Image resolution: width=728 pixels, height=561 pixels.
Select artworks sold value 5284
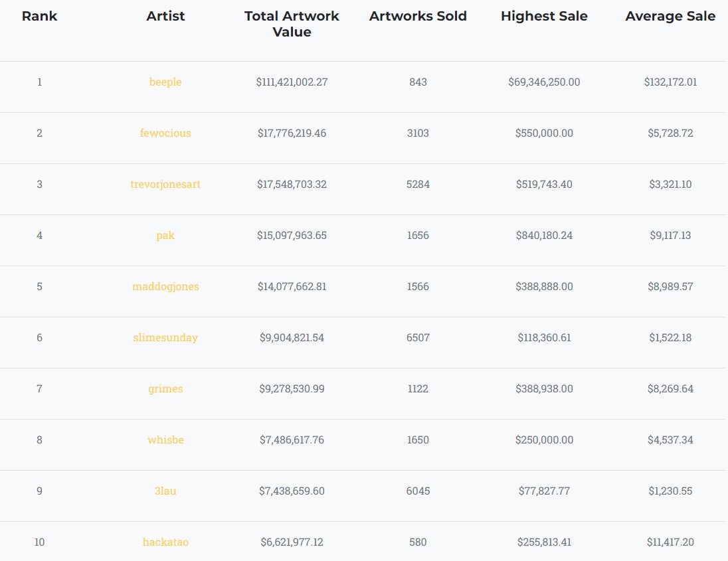pyautogui.click(x=418, y=184)
